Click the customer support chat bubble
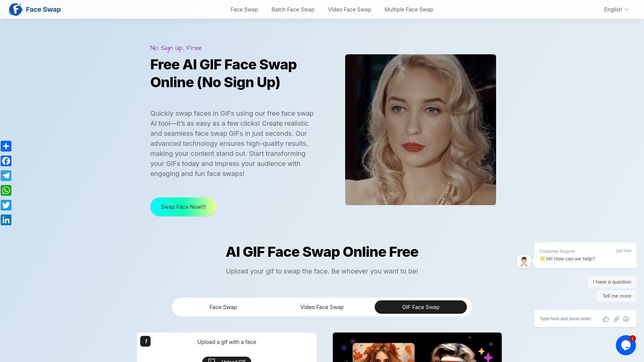 [x=626, y=345]
